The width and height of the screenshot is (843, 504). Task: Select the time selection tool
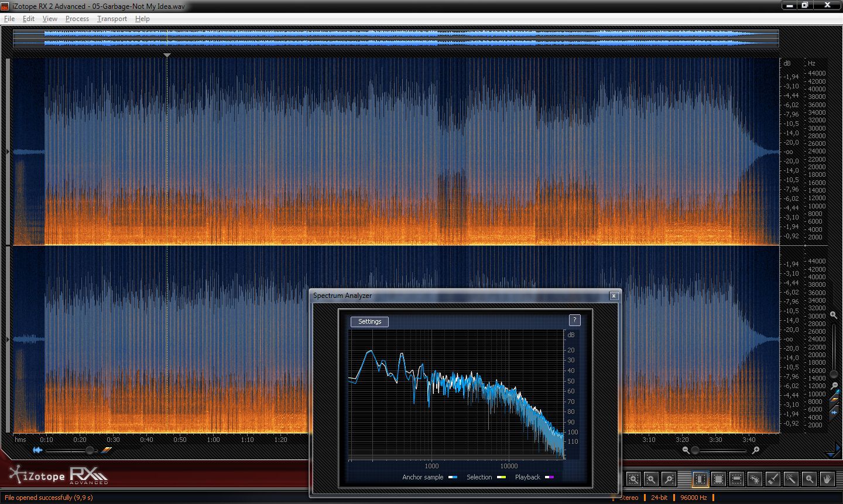click(701, 479)
